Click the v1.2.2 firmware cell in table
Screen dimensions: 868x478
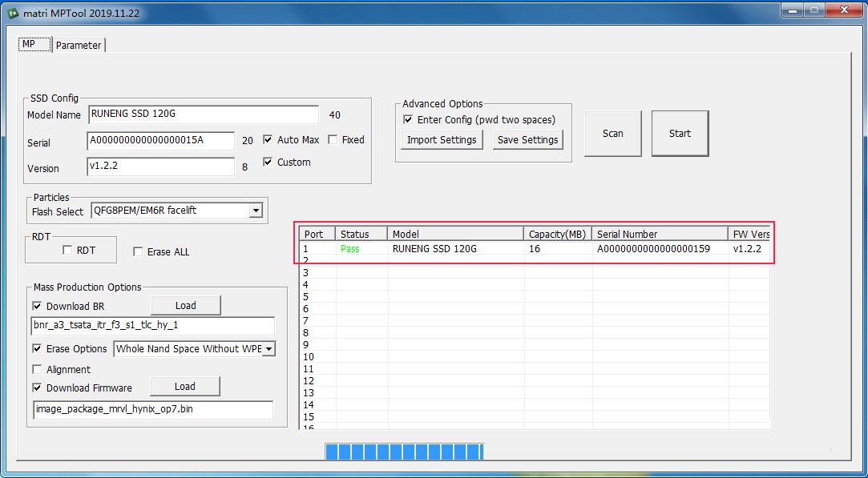click(747, 249)
